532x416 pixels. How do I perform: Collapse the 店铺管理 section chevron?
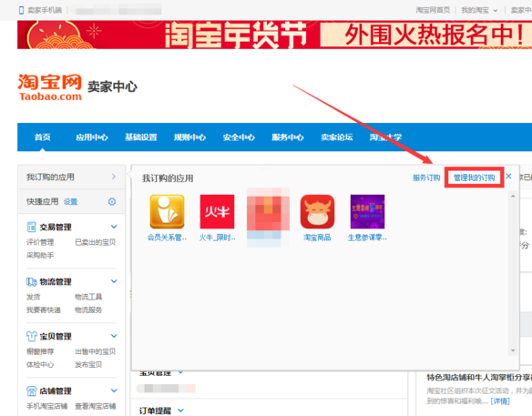coord(114,391)
